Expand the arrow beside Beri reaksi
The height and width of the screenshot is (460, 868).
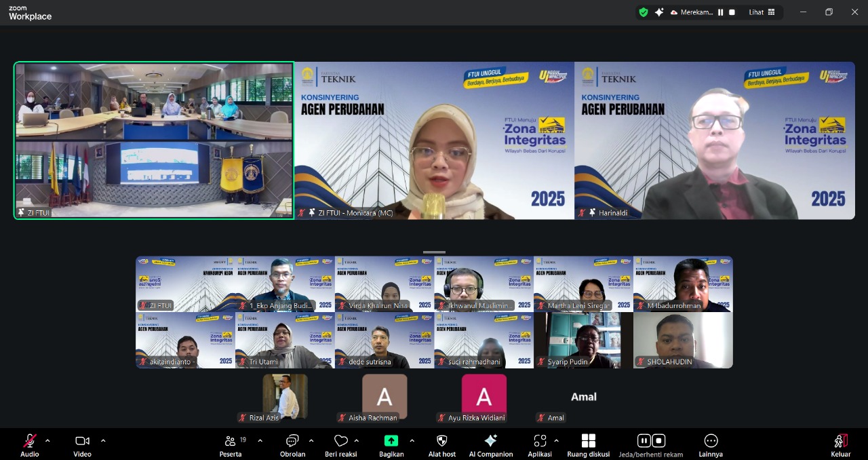coord(357,440)
